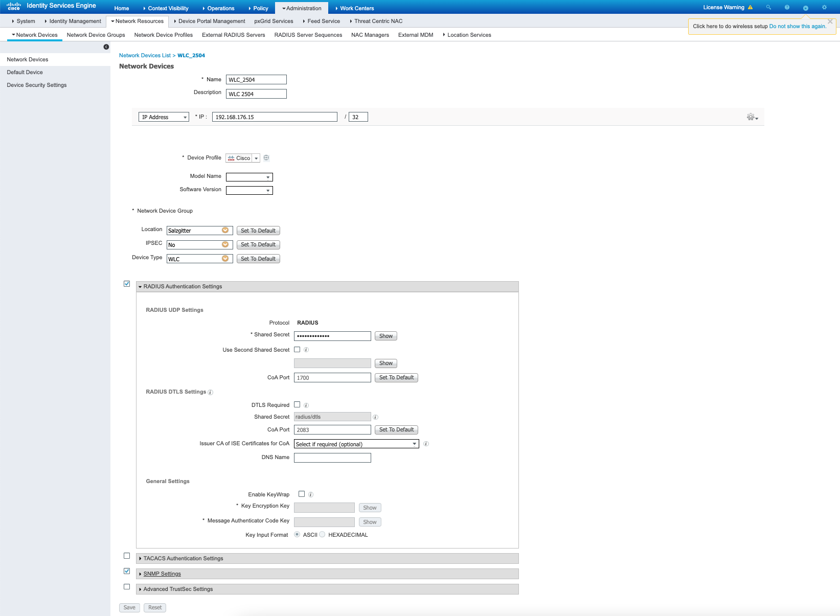Viewport: 840px width, 616px height.
Task: Enable TACACS Authentication Settings checkbox
Action: pos(127,556)
